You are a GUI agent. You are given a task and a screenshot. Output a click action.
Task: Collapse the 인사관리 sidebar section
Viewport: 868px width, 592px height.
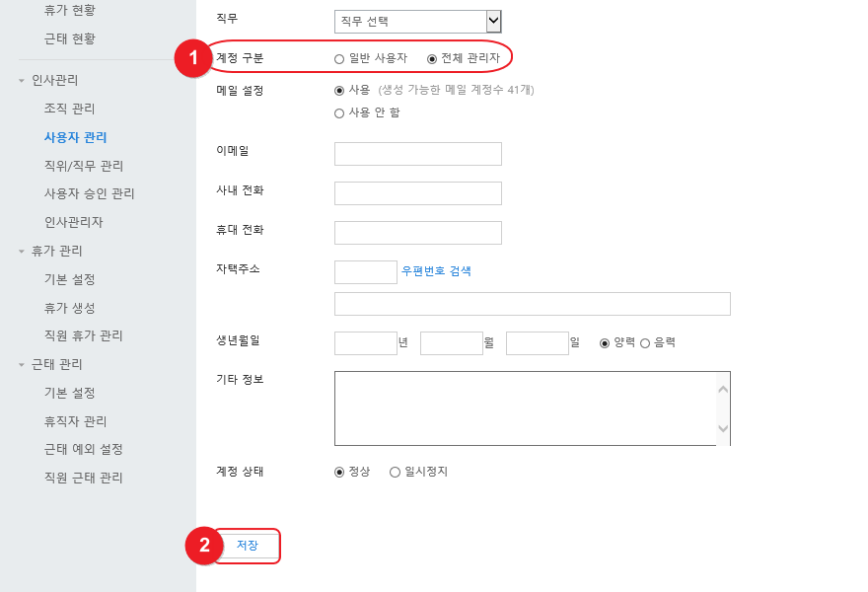(22, 81)
